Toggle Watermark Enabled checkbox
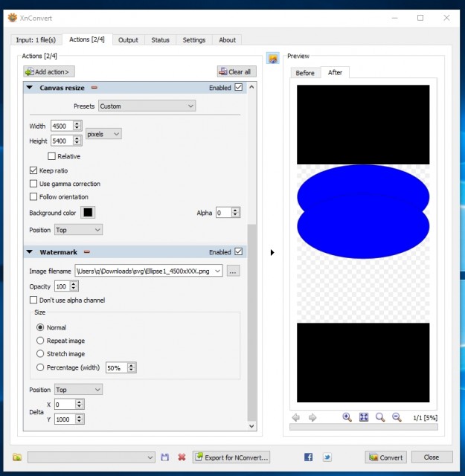The image size is (465, 476). [239, 251]
